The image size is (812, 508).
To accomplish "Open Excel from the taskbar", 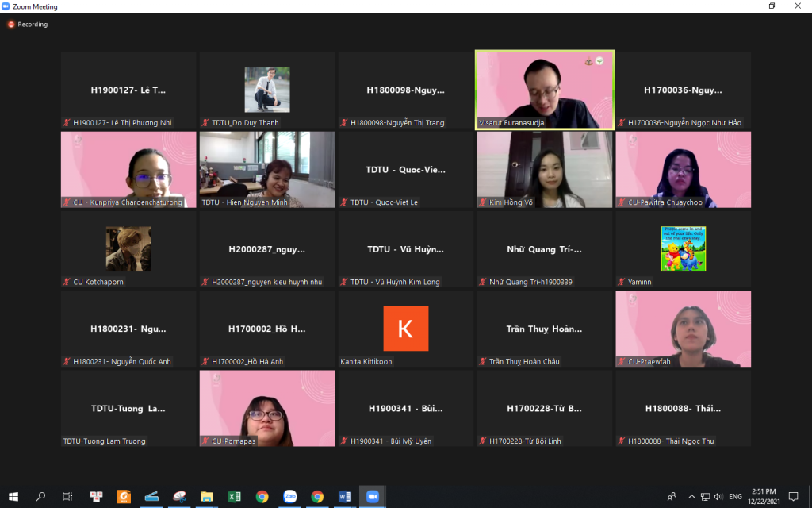I will (x=235, y=497).
